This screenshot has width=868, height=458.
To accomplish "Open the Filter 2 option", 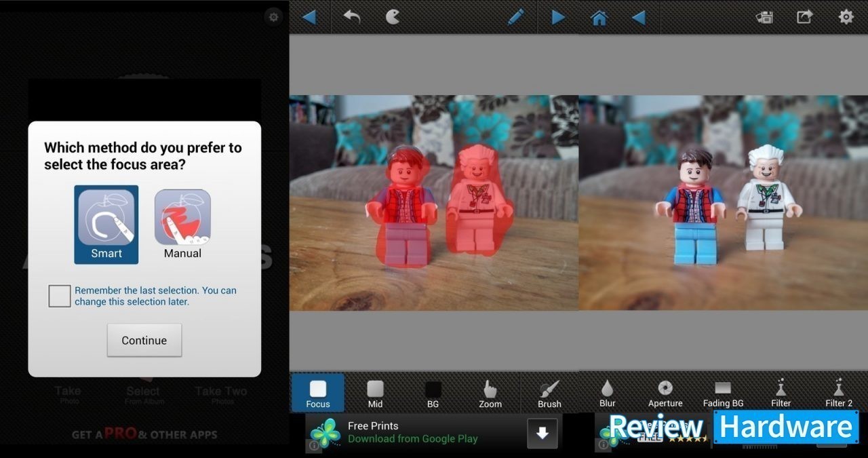I will coord(839,393).
